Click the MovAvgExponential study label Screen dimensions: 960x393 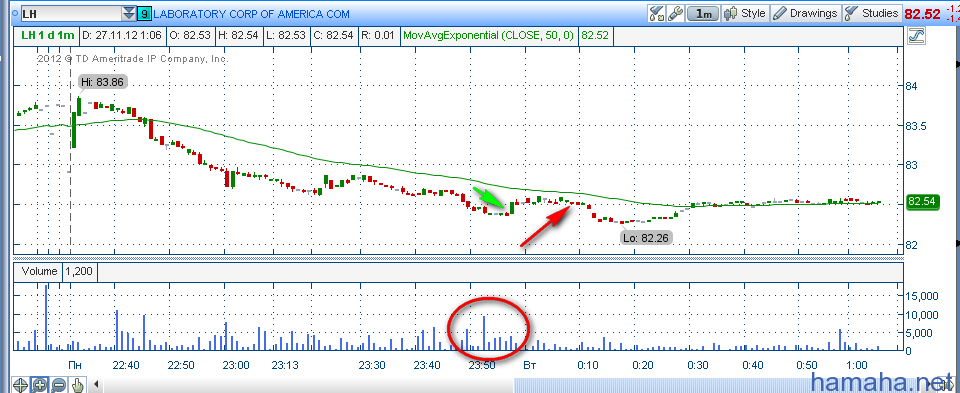[x=488, y=36]
